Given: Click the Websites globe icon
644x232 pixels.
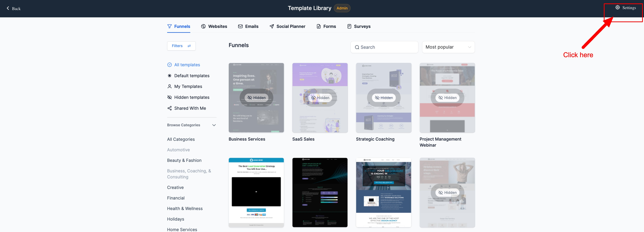Looking at the screenshot, I should 203,26.
